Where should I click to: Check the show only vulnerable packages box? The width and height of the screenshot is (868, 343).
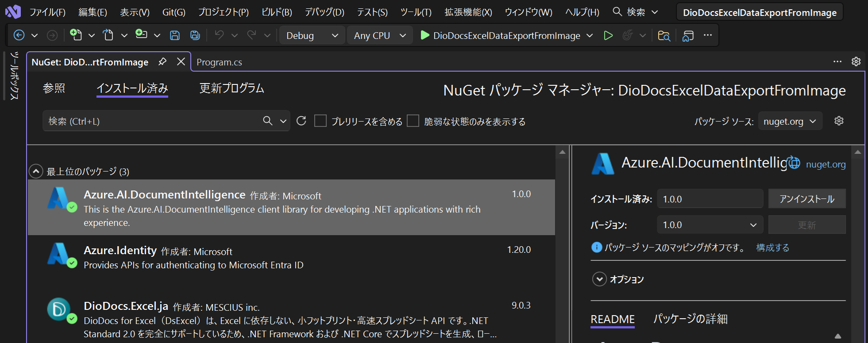pyautogui.click(x=413, y=121)
